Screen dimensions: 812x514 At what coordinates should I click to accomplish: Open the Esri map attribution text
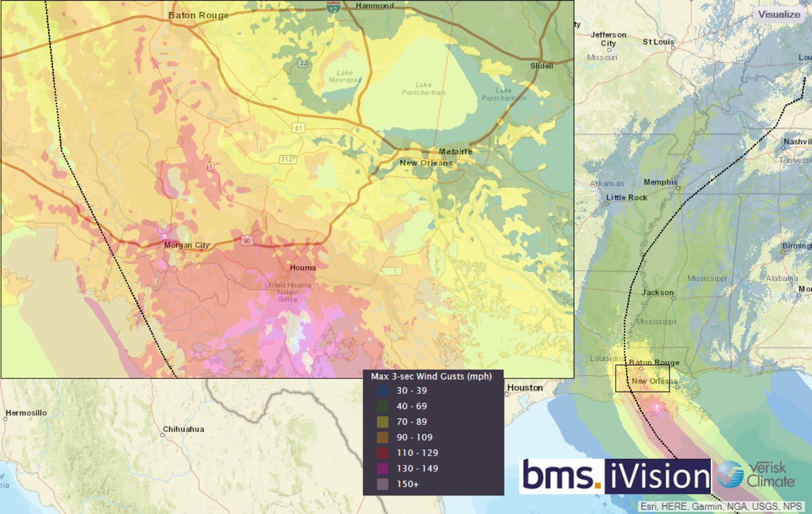tap(721, 507)
